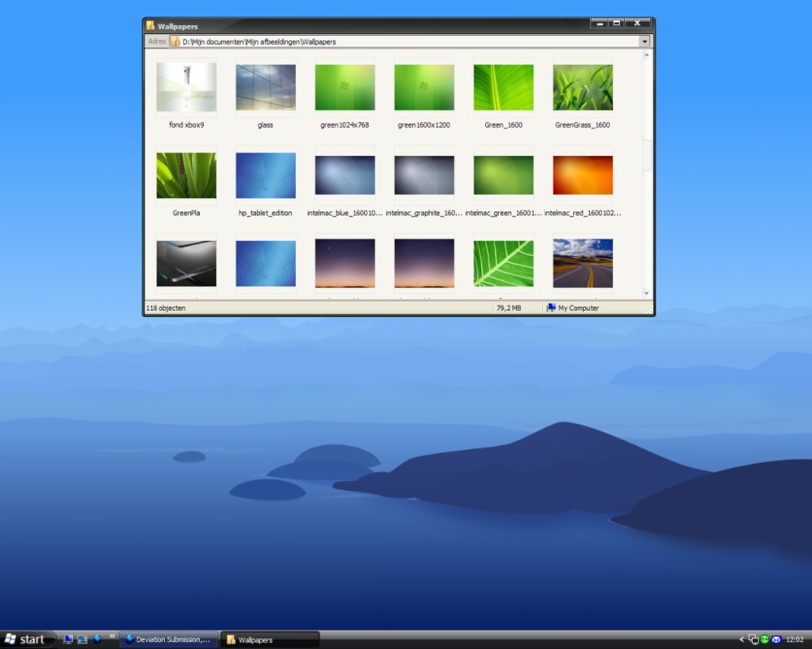This screenshot has width=812, height=649.
Task: Select the glass wallpaper thumbnail
Action: coord(266,88)
